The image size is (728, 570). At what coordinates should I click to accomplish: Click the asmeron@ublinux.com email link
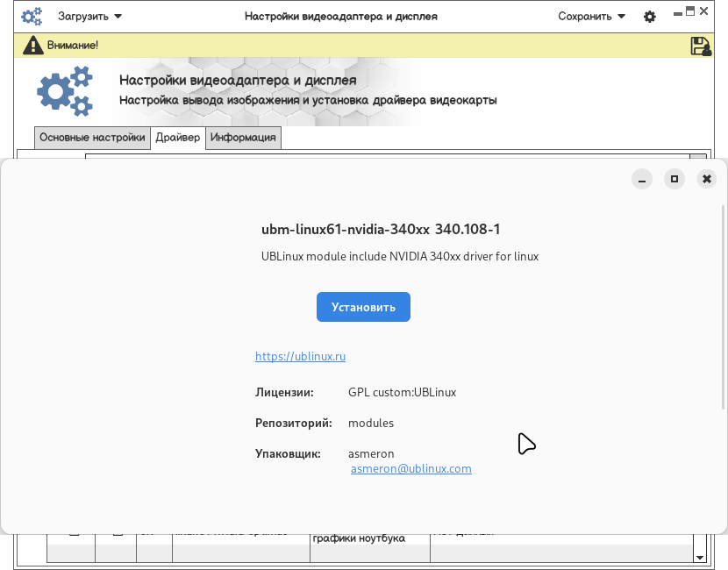[x=410, y=469]
